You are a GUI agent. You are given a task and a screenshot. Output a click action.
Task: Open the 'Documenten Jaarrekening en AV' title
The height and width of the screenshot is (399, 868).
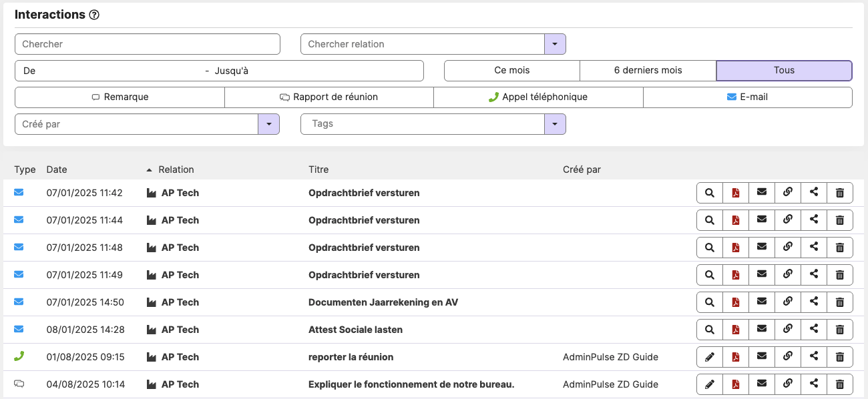383,302
